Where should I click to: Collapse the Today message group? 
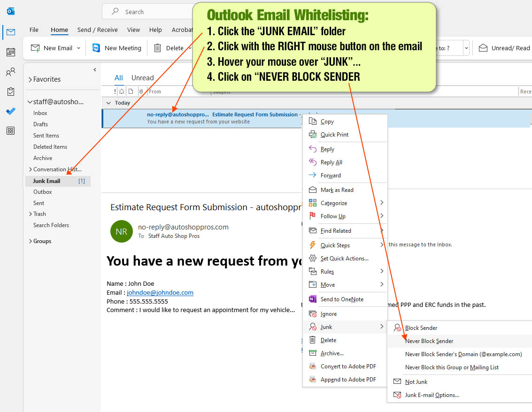click(x=109, y=103)
